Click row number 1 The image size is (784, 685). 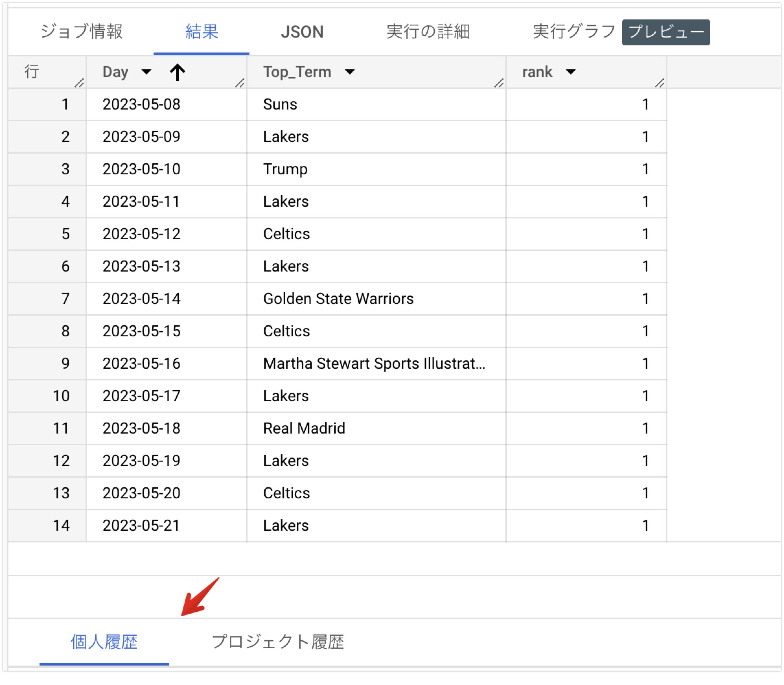(65, 104)
